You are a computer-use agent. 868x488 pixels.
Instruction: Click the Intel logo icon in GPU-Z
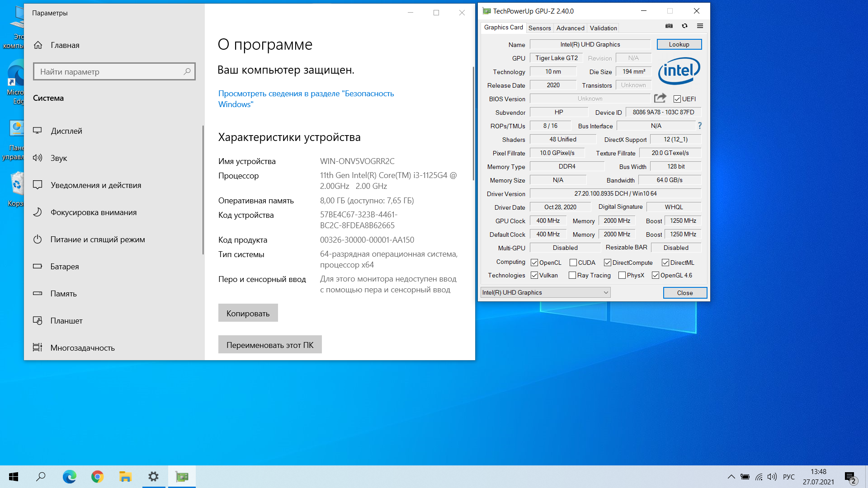(x=679, y=71)
